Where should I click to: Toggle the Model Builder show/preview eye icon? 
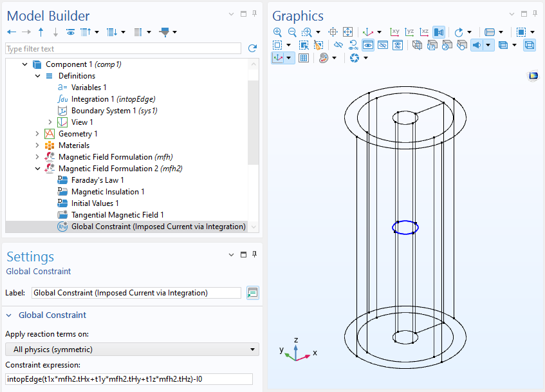70,32
